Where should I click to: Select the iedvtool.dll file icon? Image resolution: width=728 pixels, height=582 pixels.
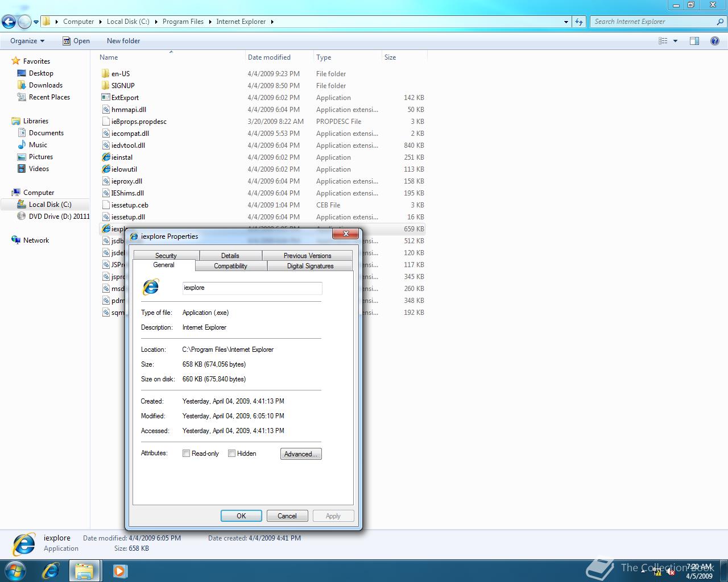point(105,145)
